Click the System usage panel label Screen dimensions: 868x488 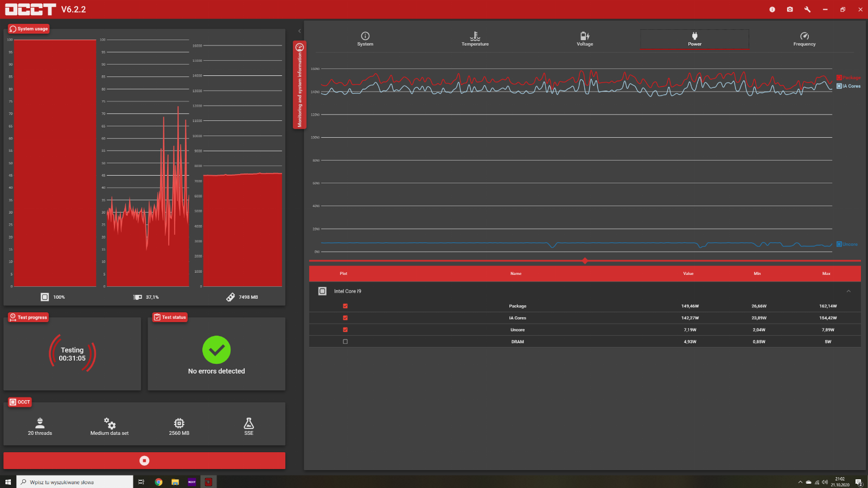(29, 29)
